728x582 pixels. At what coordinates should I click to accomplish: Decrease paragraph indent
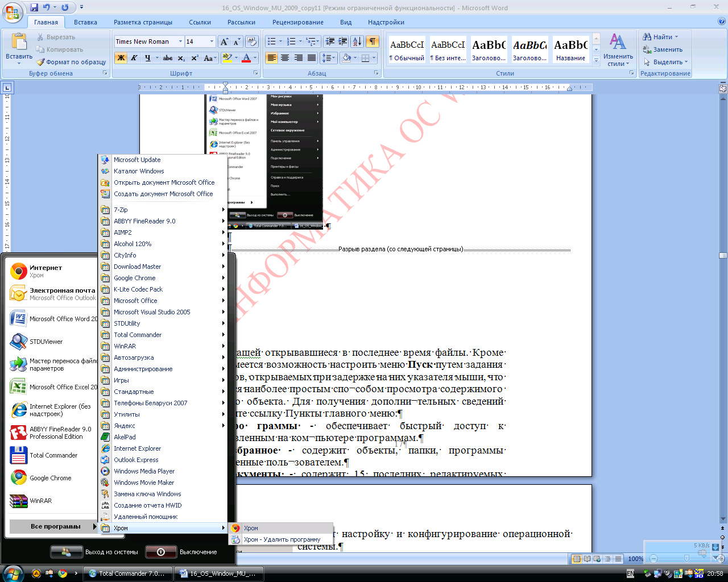point(330,41)
